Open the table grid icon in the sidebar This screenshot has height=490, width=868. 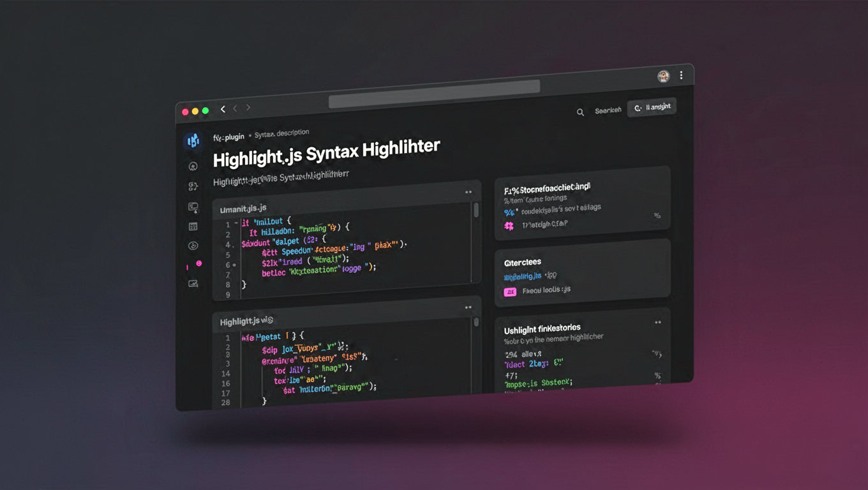point(193,227)
